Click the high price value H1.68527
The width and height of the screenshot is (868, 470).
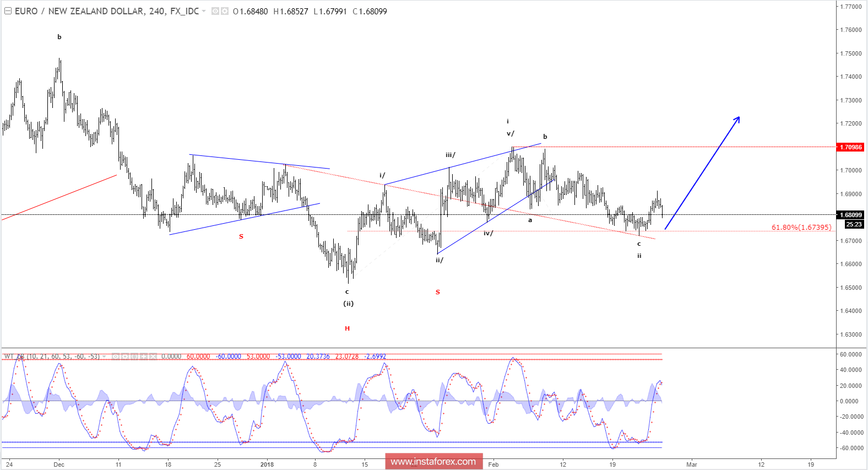click(291, 11)
